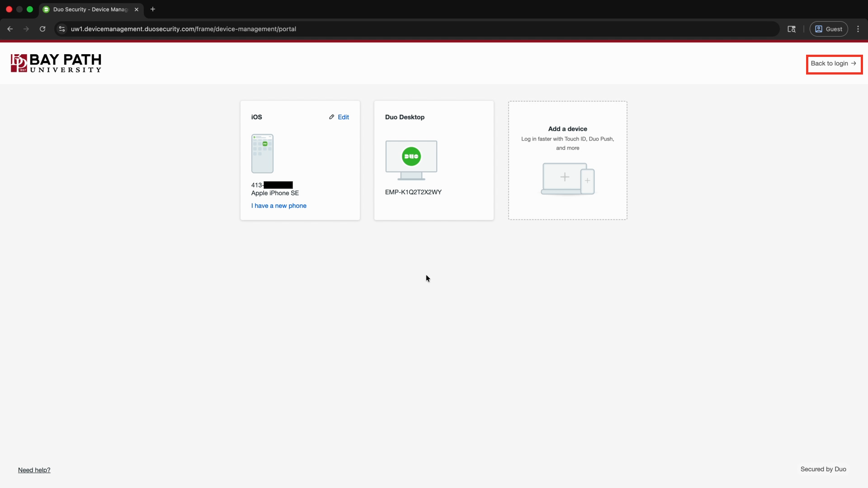Click Back to login link
Image resolution: width=868 pixels, height=488 pixels.
click(834, 64)
